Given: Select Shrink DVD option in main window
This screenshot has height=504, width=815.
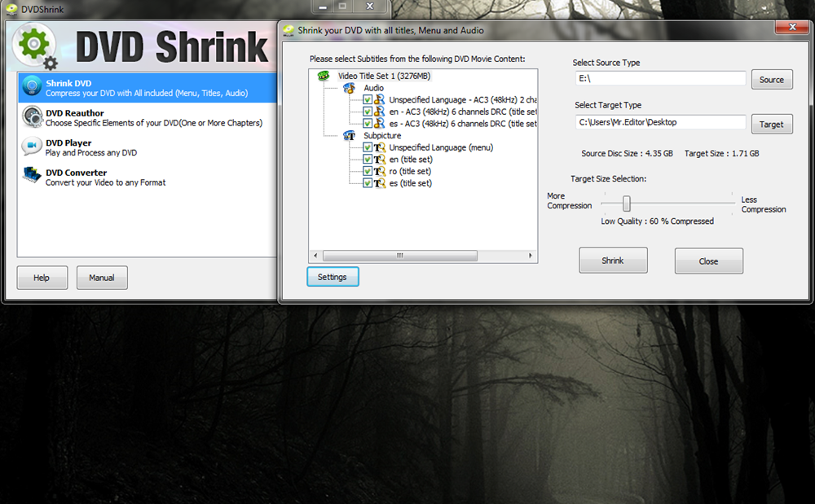Looking at the screenshot, I should pyautogui.click(x=148, y=88).
